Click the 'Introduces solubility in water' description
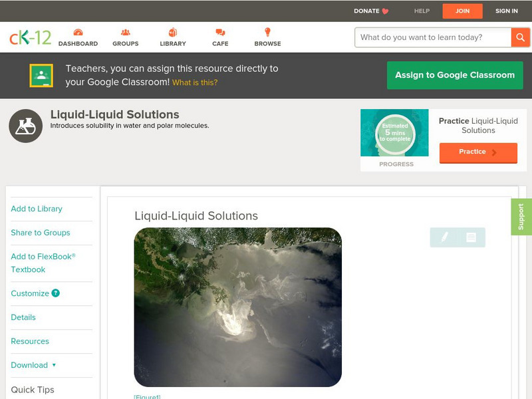This screenshot has height=399, width=532. (x=130, y=126)
